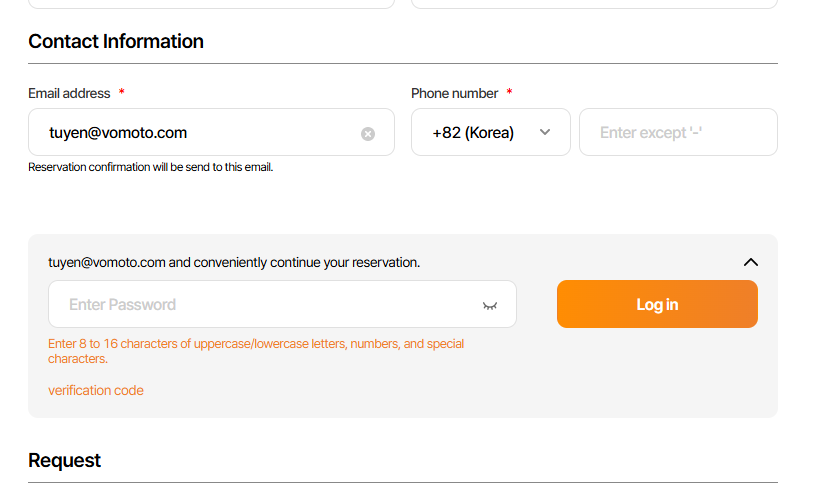Click the Email address field label

click(x=69, y=93)
